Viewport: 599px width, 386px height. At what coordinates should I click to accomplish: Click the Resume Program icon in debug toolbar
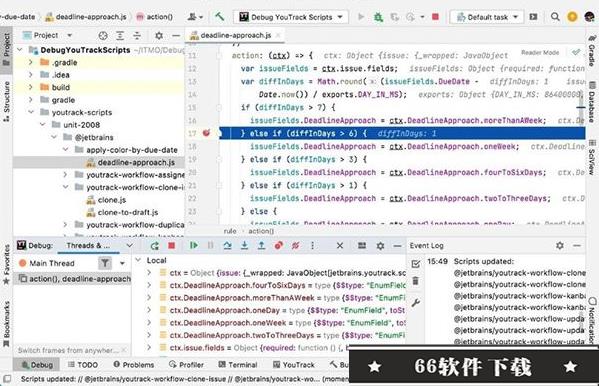(x=194, y=245)
